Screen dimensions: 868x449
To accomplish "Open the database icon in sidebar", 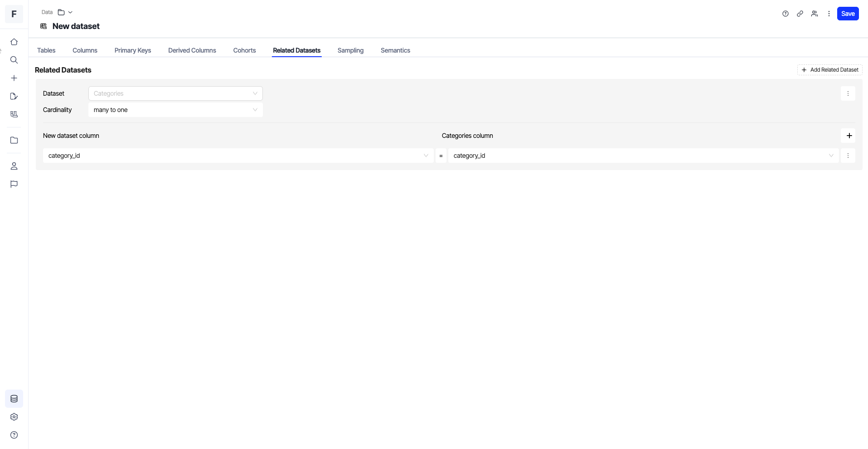I will (14, 399).
